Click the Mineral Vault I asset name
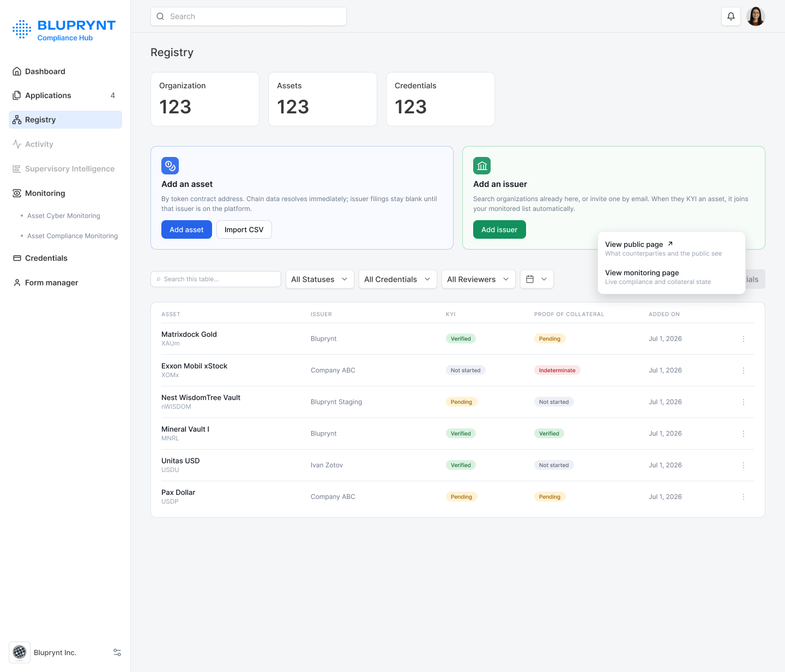The image size is (785, 672). (185, 429)
